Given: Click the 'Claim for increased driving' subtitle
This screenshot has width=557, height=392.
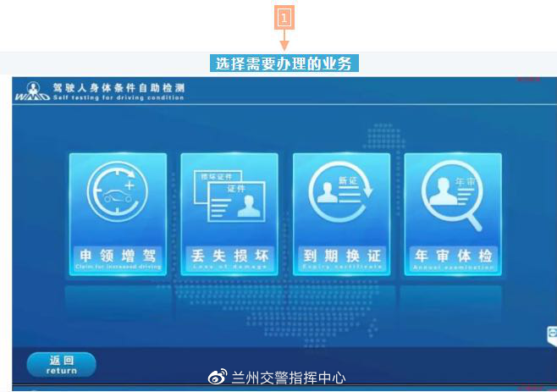Looking at the screenshot, I should [x=117, y=267].
